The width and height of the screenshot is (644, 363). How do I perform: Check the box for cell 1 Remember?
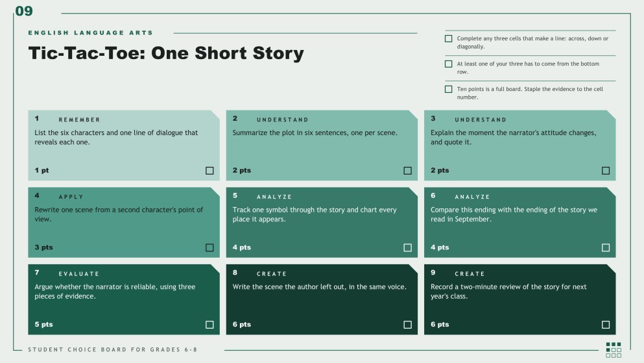[x=209, y=171]
